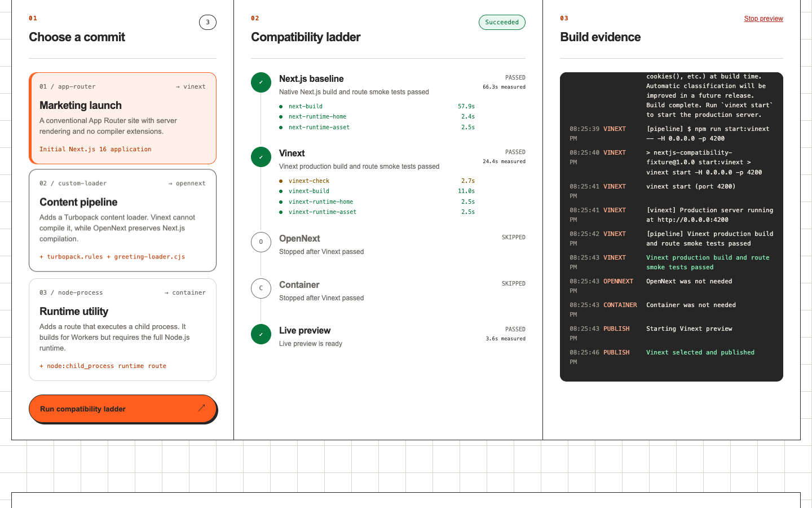Click the Live preview step title
The image size is (812, 508).
tap(304, 331)
